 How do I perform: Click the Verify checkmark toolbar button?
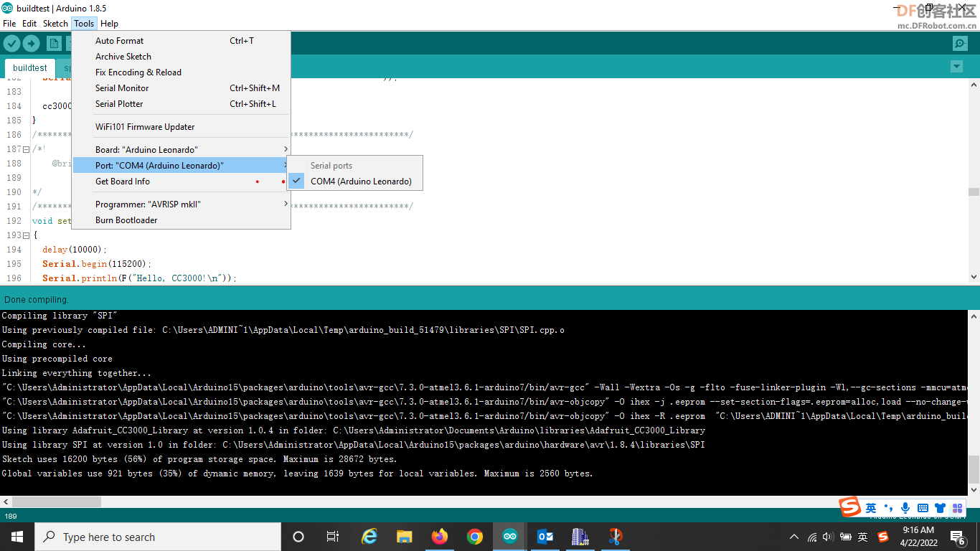click(11, 43)
